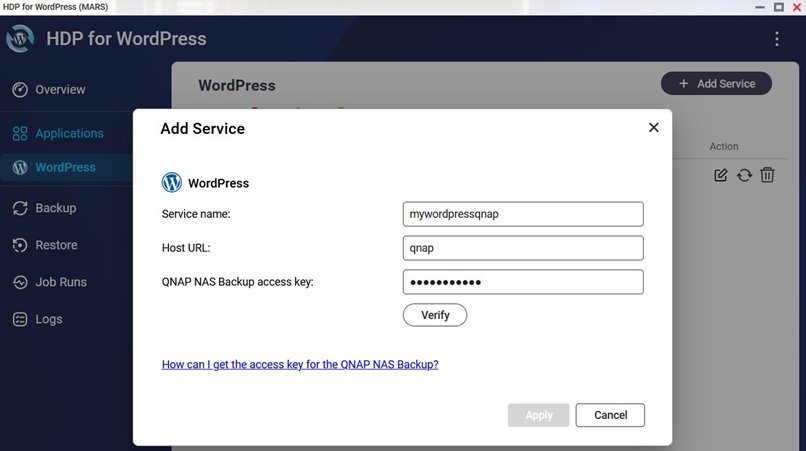Open the three-dot more options menu
This screenshot has width=806, height=451.
[777, 39]
